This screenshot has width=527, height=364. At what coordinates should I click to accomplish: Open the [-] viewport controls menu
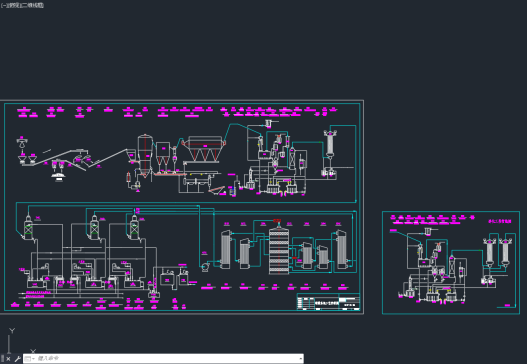[x=4, y=5]
